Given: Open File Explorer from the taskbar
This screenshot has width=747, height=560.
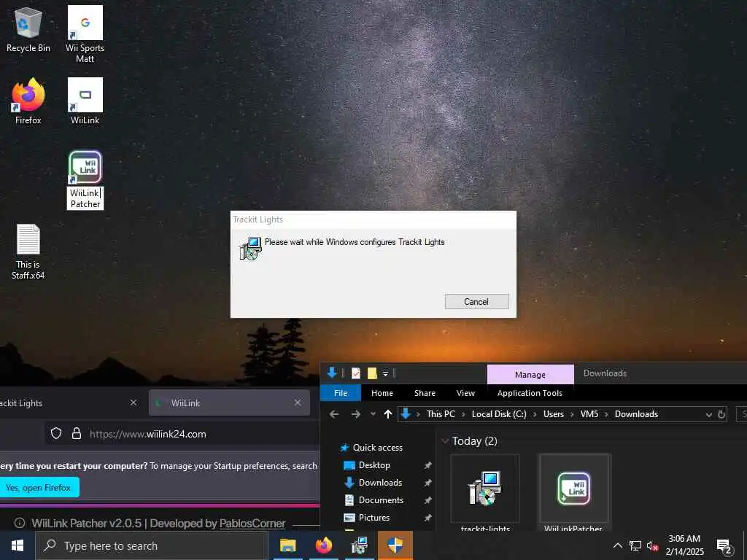Looking at the screenshot, I should tap(287, 545).
